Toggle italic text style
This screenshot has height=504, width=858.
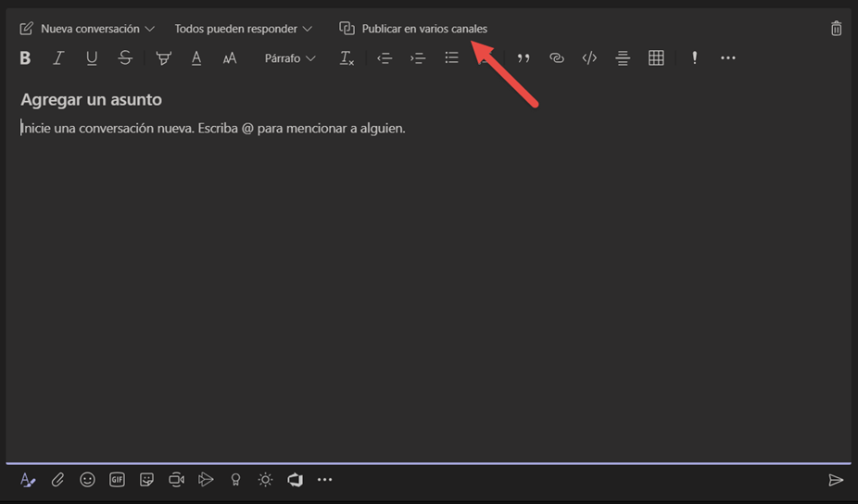[58, 58]
